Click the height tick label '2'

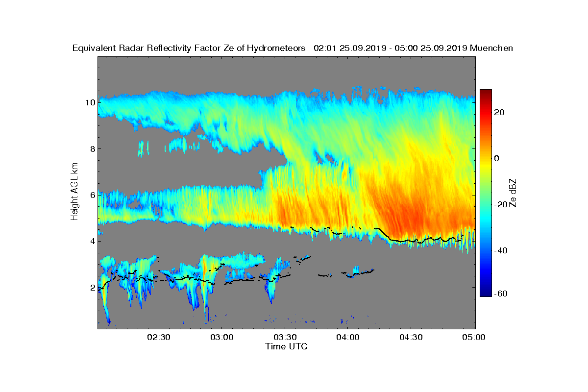pos(92,287)
